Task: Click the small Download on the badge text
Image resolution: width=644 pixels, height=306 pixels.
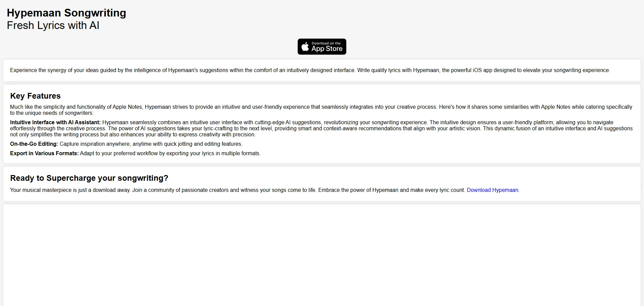Action: click(x=326, y=43)
